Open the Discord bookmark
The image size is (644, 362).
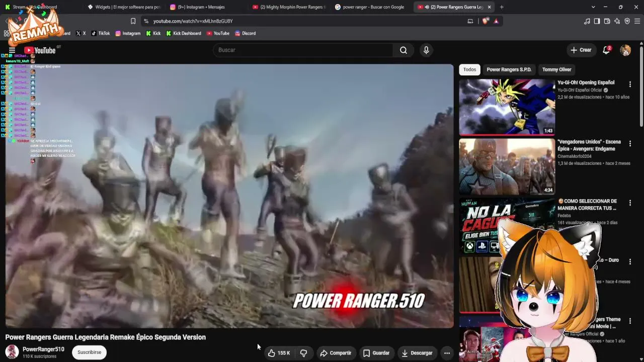245,33
